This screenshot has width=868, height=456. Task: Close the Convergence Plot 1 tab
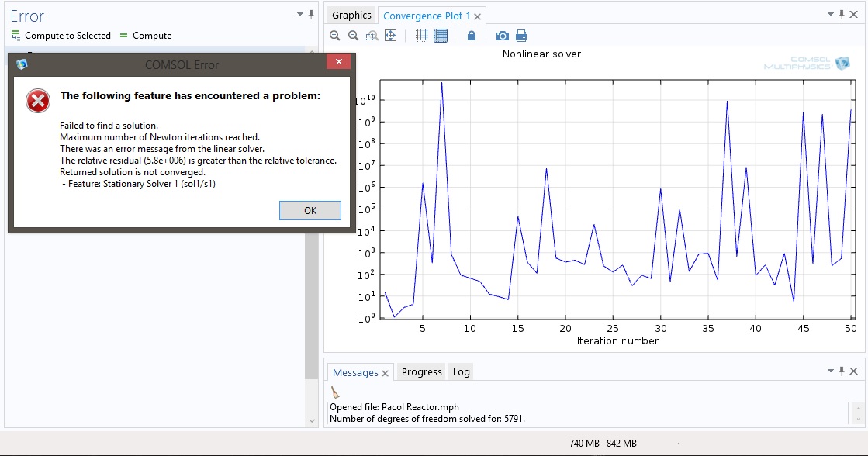coord(478,16)
